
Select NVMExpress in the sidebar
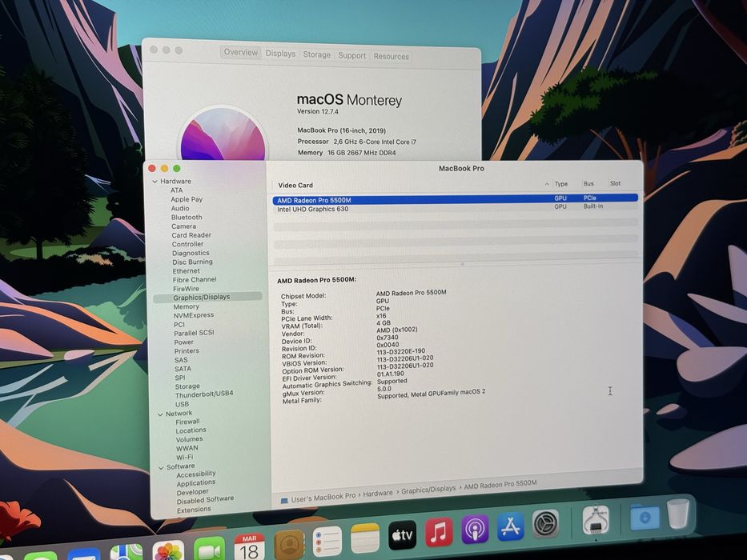(x=194, y=315)
